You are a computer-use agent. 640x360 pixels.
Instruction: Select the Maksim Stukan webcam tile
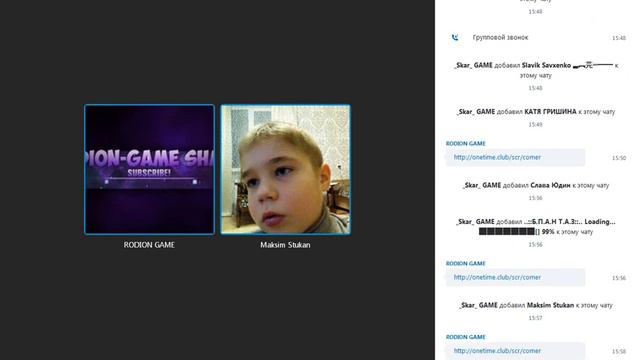(285, 169)
